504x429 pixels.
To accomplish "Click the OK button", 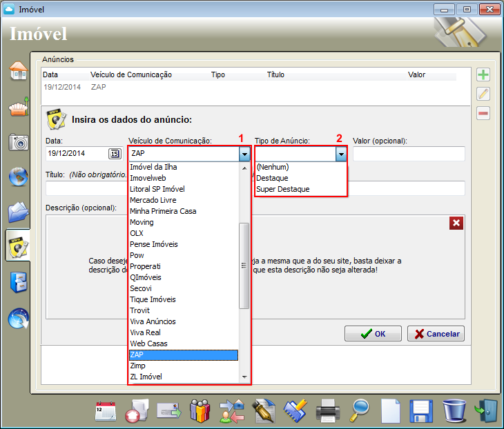I will [x=373, y=334].
